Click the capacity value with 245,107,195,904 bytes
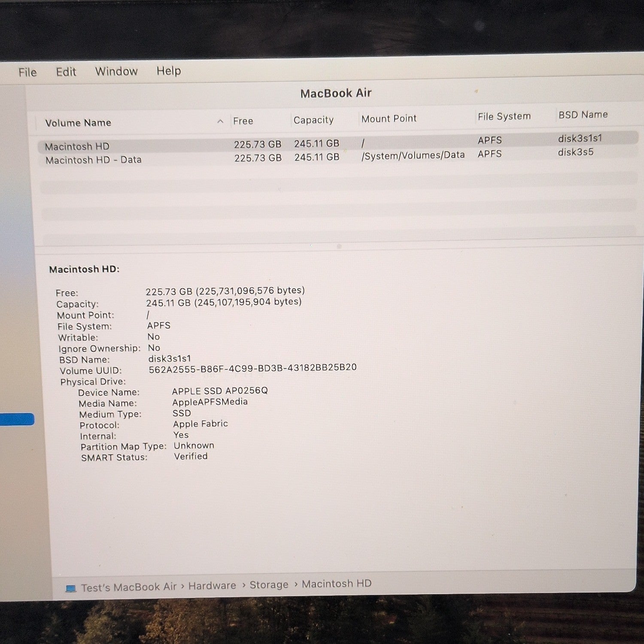644x644 pixels. (x=224, y=302)
